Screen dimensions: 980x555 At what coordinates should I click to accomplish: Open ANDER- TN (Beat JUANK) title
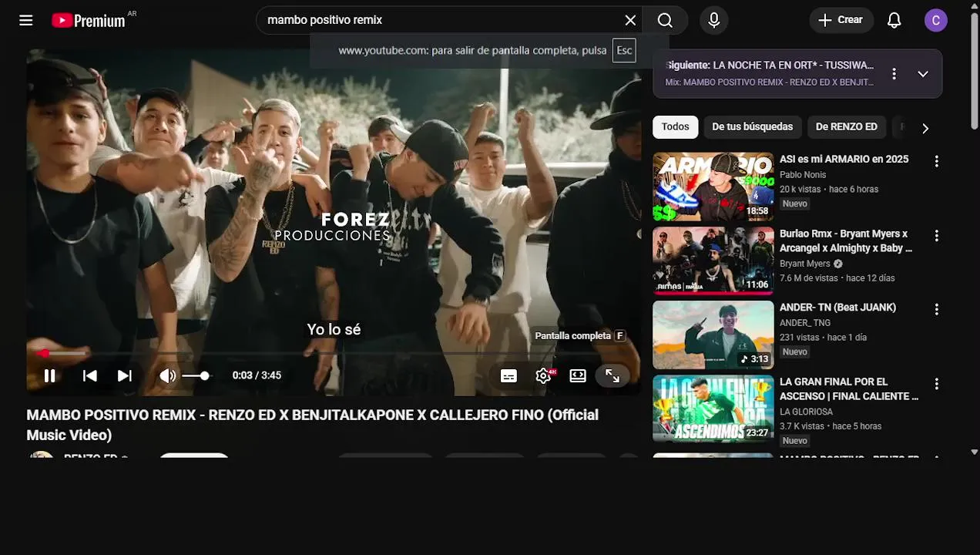[837, 308]
